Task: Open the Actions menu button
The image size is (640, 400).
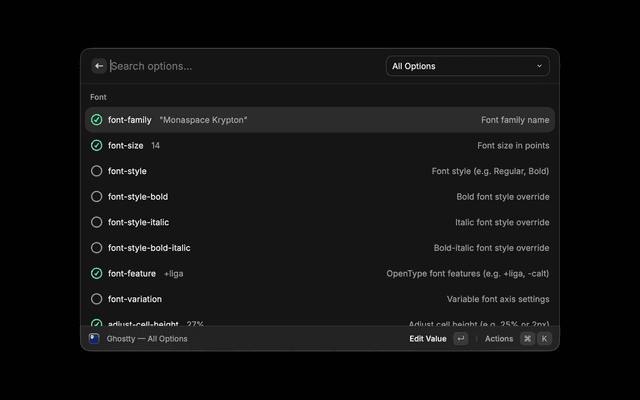Action: click(x=498, y=339)
